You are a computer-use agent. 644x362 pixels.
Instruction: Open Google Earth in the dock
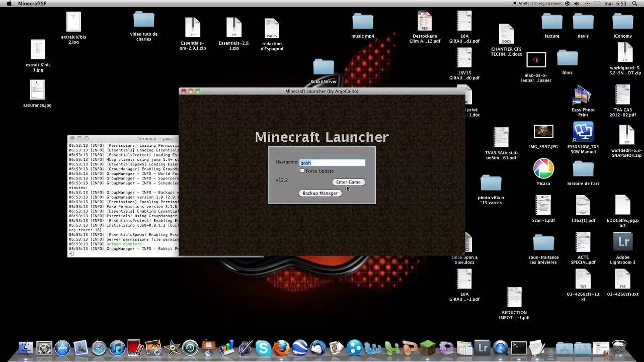[300, 348]
